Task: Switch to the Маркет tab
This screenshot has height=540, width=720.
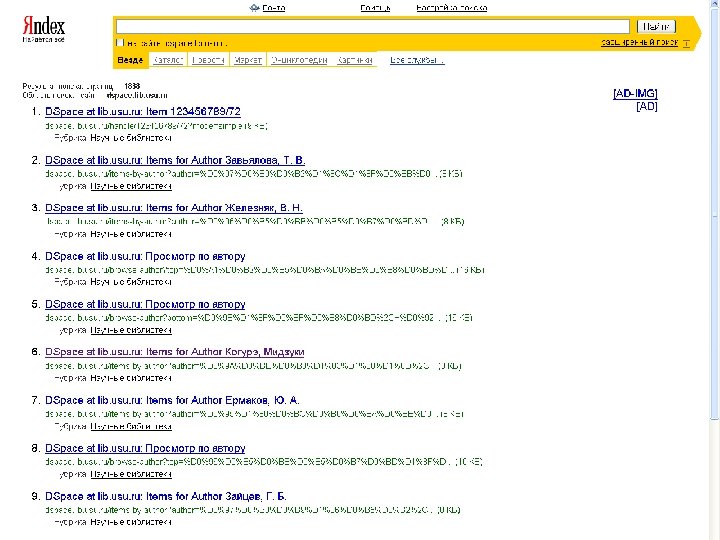Action: click(248, 60)
